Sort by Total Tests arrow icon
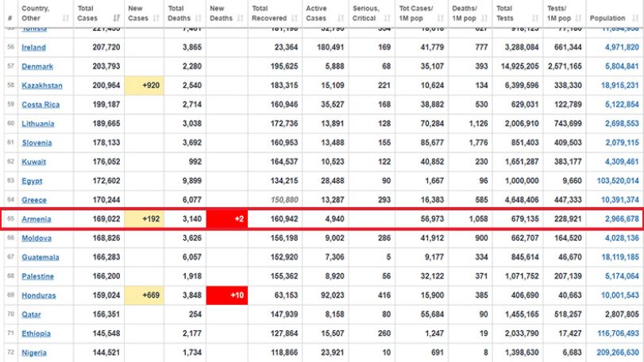This screenshot has height=362, width=644. point(534,18)
